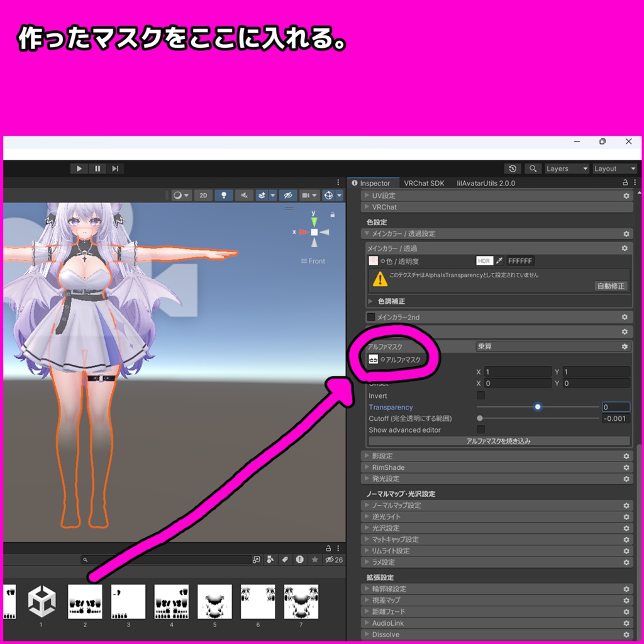Click the green Y axis of gizmo
The image size is (644, 644).
[314, 221]
